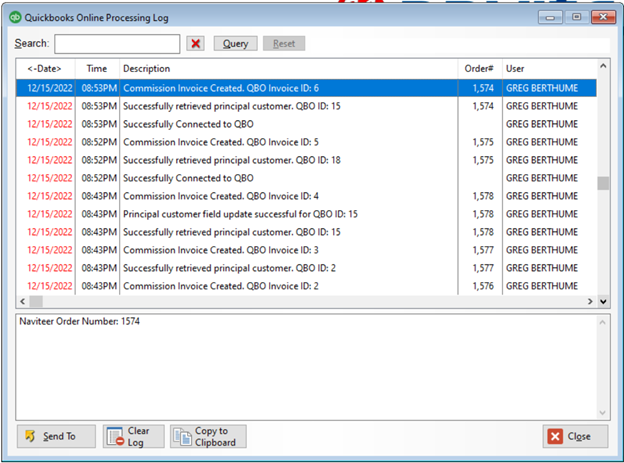The image size is (624, 463).
Task: Click the QuickBooks logo in title bar
Action: 15,18
